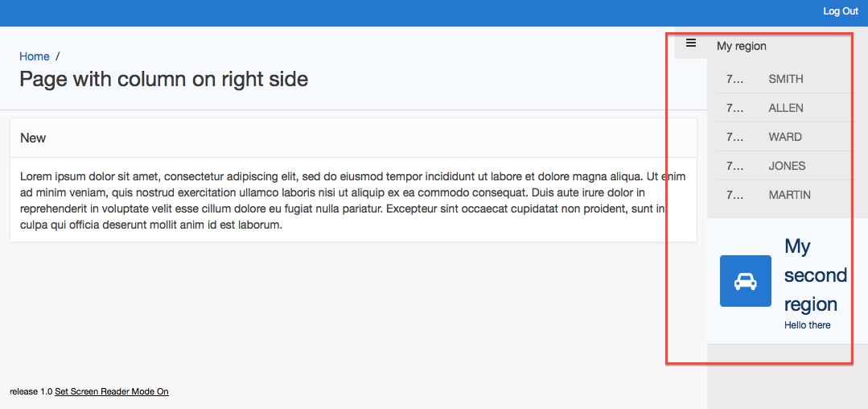The width and height of the screenshot is (868, 409).
Task: Click the JONES entry in My region
Action: click(786, 166)
